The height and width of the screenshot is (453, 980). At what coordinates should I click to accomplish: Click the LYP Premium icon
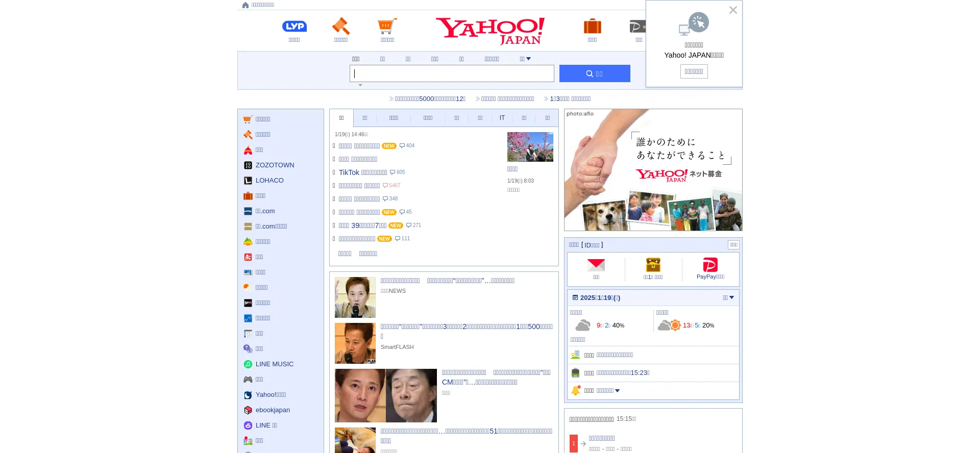click(x=294, y=27)
